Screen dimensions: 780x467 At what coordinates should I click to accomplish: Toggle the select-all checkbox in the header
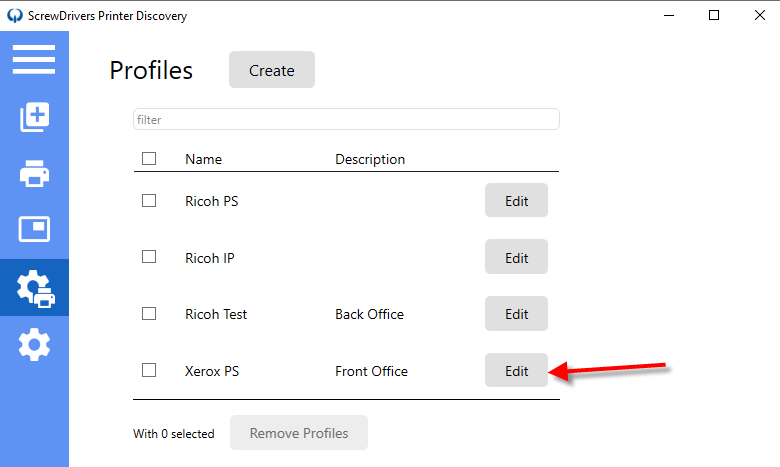149,159
